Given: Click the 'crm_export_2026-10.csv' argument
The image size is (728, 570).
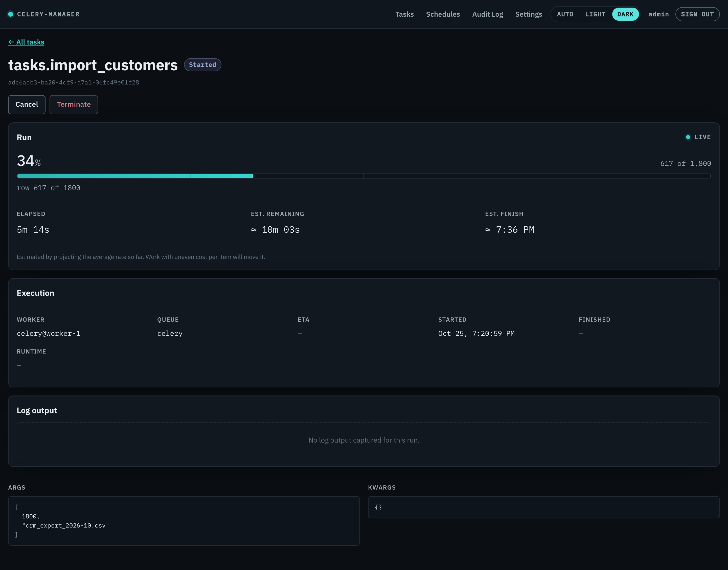Looking at the screenshot, I should (65, 525).
